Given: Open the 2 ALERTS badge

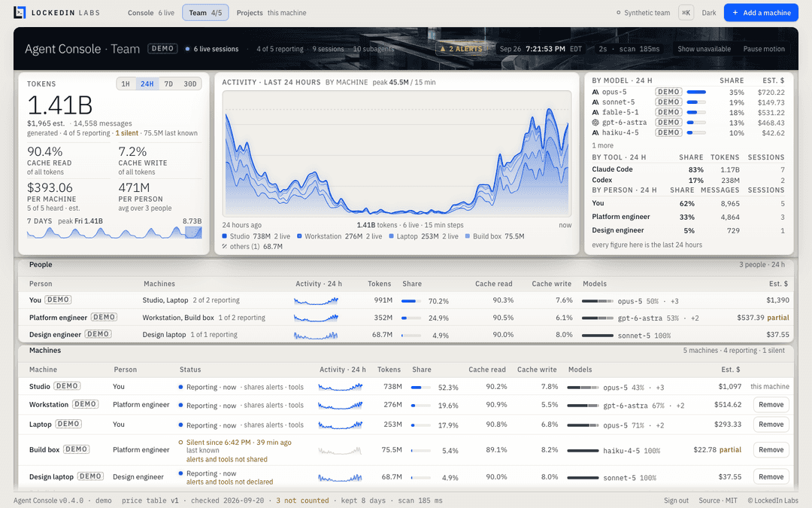Looking at the screenshot, I should tap(462, 49).
